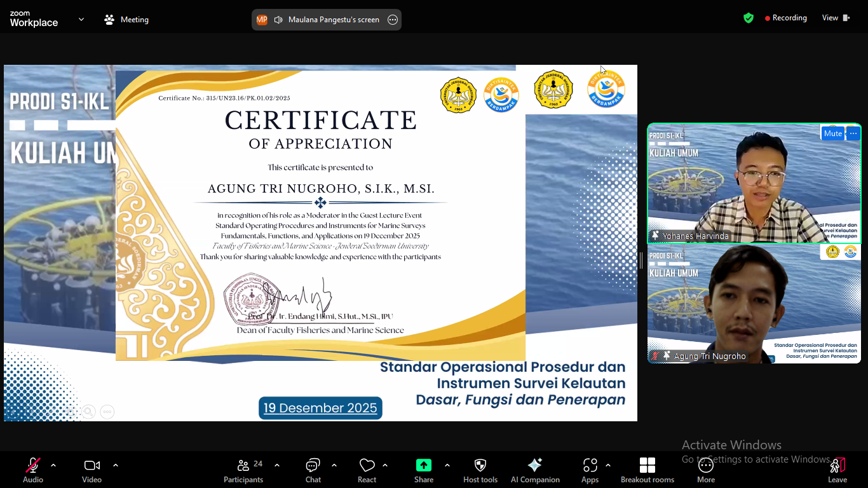Click the green Share screen button
The image size is (868, 488).
[424, 470]
